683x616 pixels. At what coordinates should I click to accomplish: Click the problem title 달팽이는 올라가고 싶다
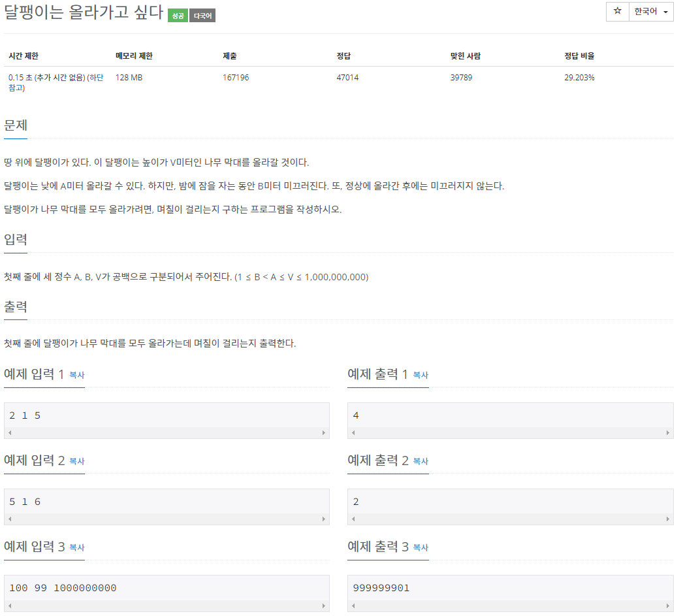click(84, 12)
